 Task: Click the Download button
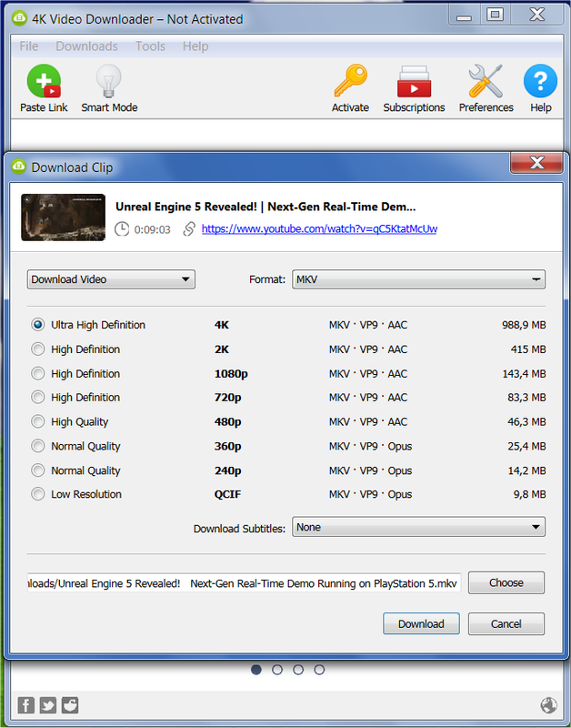pyautogui.click(x=421, y=623)
